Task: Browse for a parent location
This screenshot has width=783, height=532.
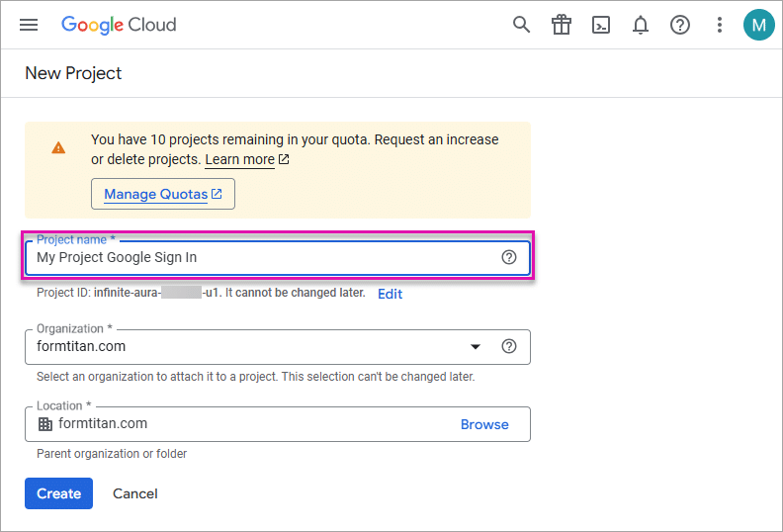Action: pos(484,424)
